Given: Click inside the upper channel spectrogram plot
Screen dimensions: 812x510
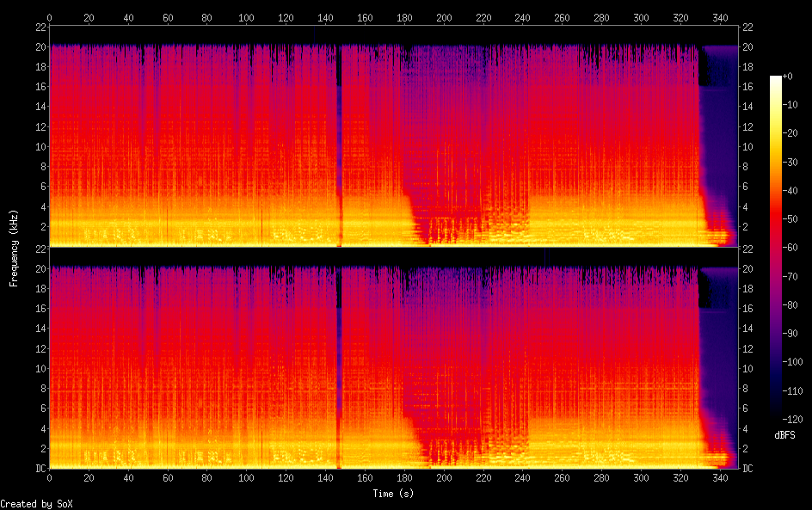Looking at the screenshot, I should coord(394,136).
